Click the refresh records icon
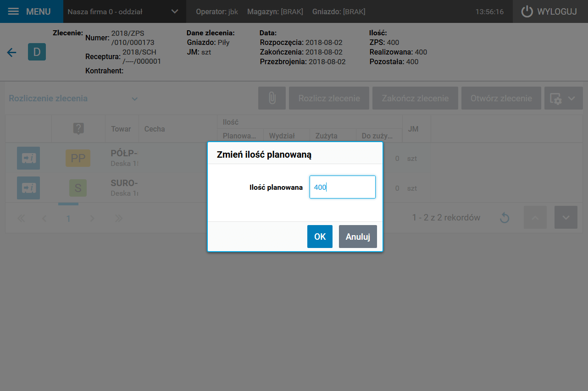Image resolution: width=588 pixels, height=391 pixels. point(505,218)
